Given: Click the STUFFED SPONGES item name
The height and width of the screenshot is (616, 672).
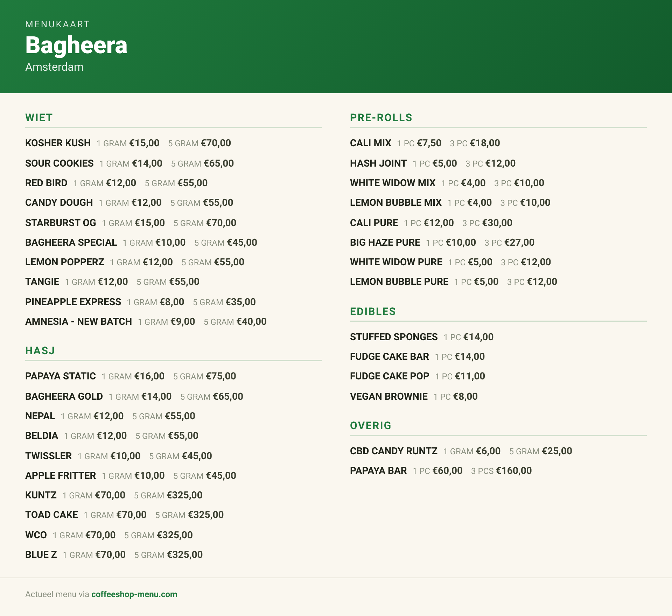Looking at the screenshot, I should pyautogui.click(x=394, y=337).
